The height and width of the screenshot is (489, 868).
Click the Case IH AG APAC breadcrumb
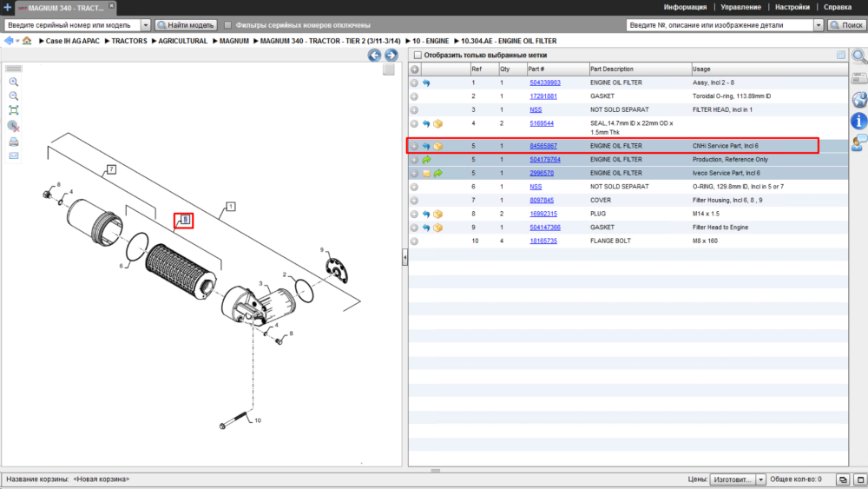tap(73, 41)
